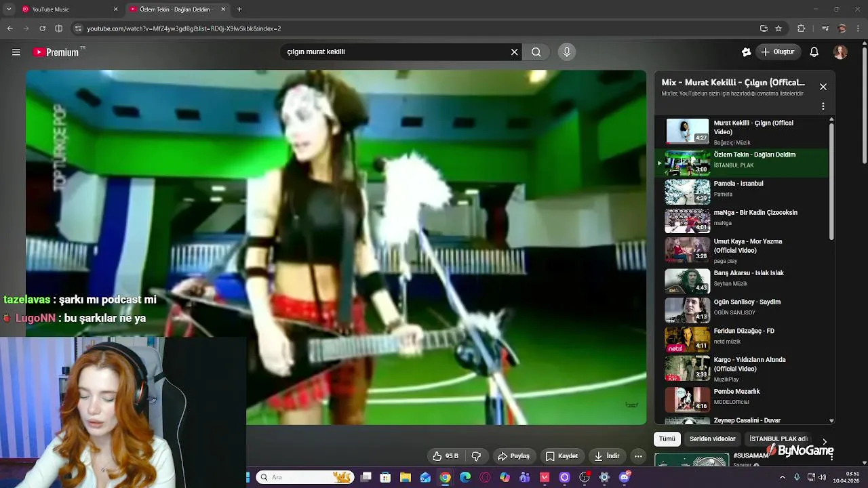Open Microsoft Teams from the taskbar

[x=524, y=477]
